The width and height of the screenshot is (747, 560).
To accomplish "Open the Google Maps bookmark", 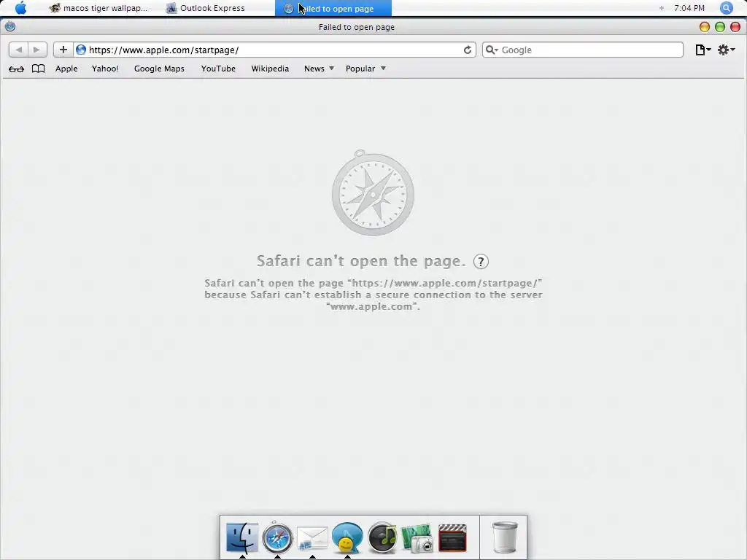I will [x=159, y=69].
